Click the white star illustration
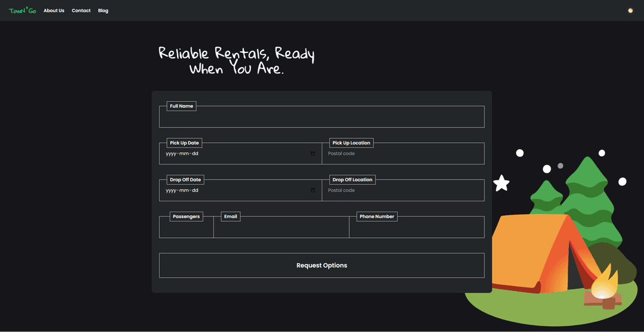 coord(501,183)
